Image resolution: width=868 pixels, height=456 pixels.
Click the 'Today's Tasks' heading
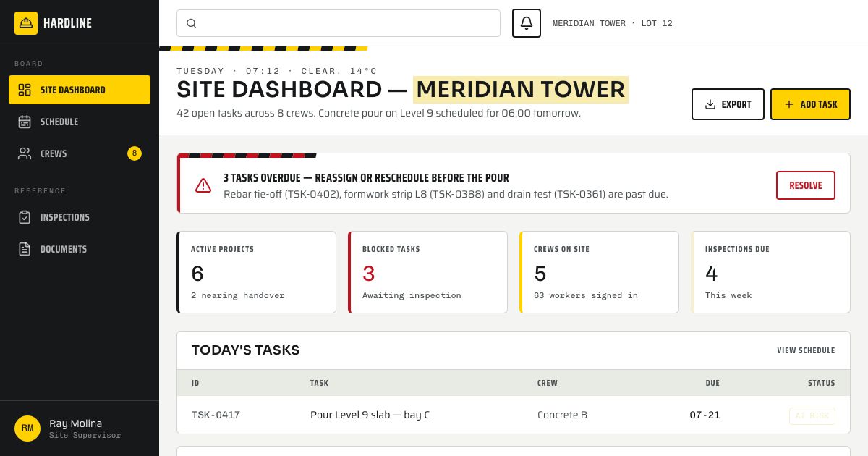coord(245,350)
